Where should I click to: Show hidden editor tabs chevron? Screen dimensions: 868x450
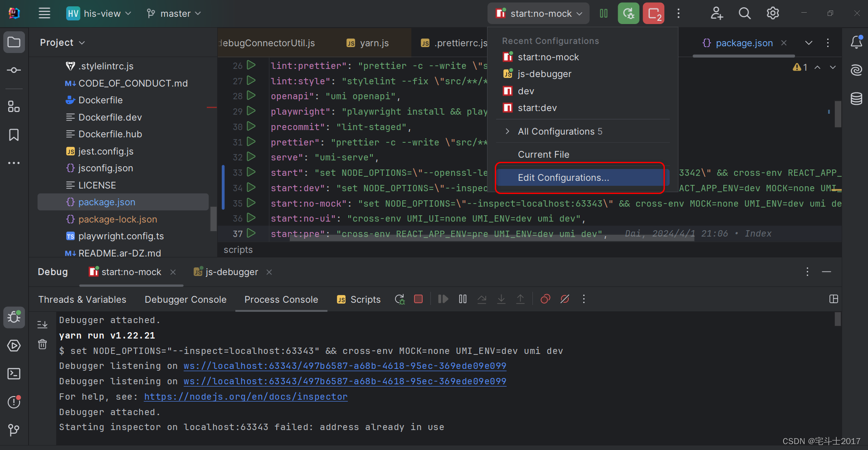tap(809, 43)
